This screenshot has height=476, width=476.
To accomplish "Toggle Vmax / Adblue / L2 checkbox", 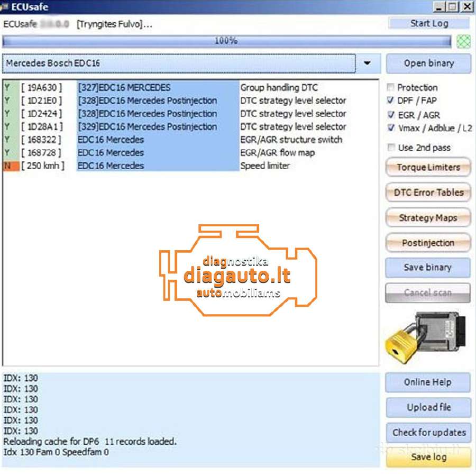I will pyautogui.click(x=391, y=128).
